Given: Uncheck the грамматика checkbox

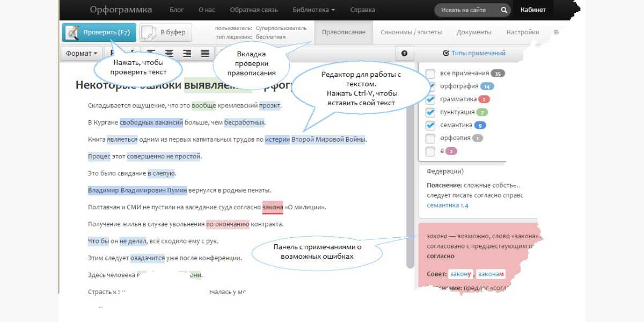Looking at the screenshot, I should click(430, 99).
